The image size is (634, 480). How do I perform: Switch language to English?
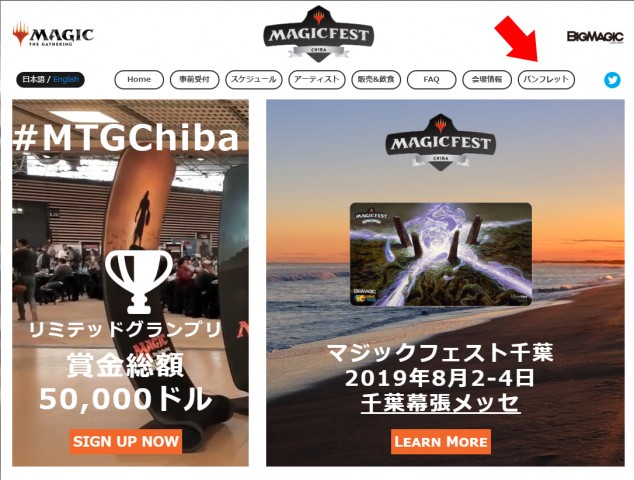click(x=66, y=80)
